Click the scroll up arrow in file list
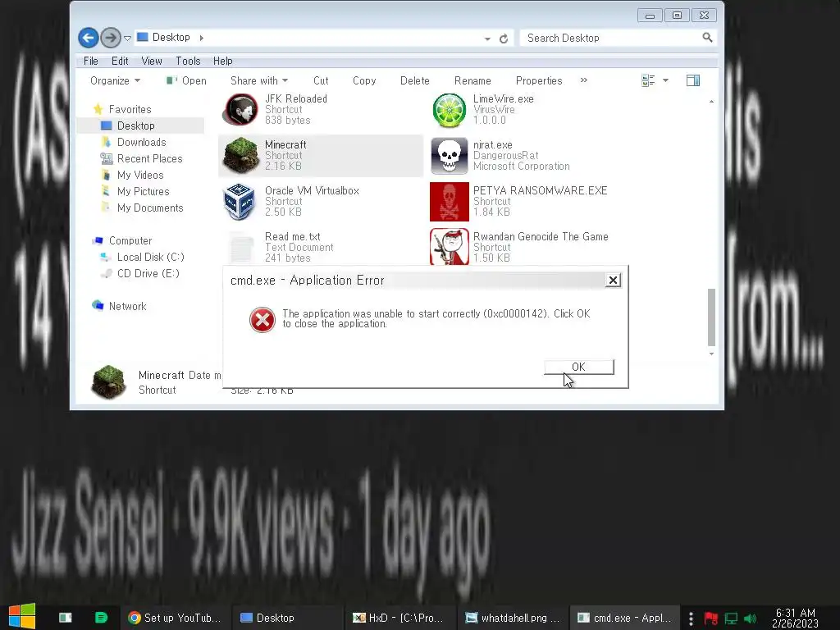This screenshot has width=840, height=630. click(x=711, y=101)
